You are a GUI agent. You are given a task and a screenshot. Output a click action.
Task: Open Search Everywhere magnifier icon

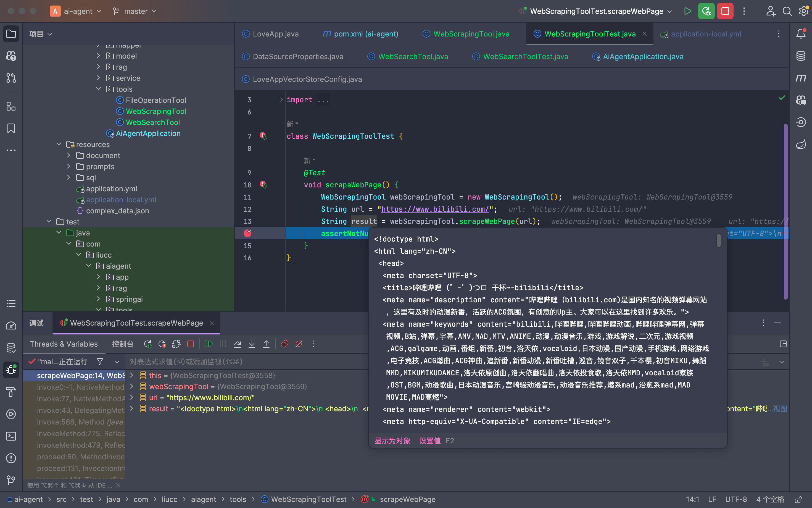click(787, 11)
